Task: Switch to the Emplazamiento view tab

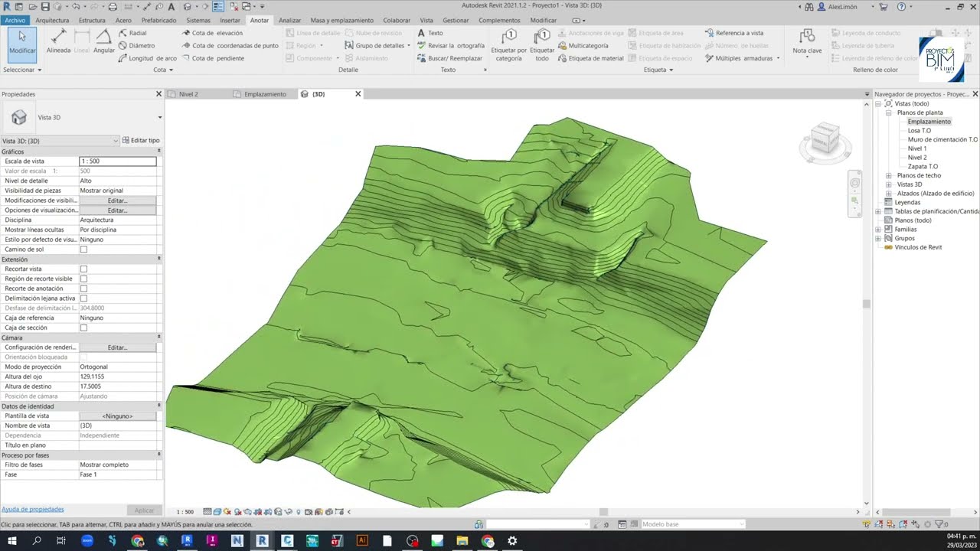Action: tap(265, 94)
